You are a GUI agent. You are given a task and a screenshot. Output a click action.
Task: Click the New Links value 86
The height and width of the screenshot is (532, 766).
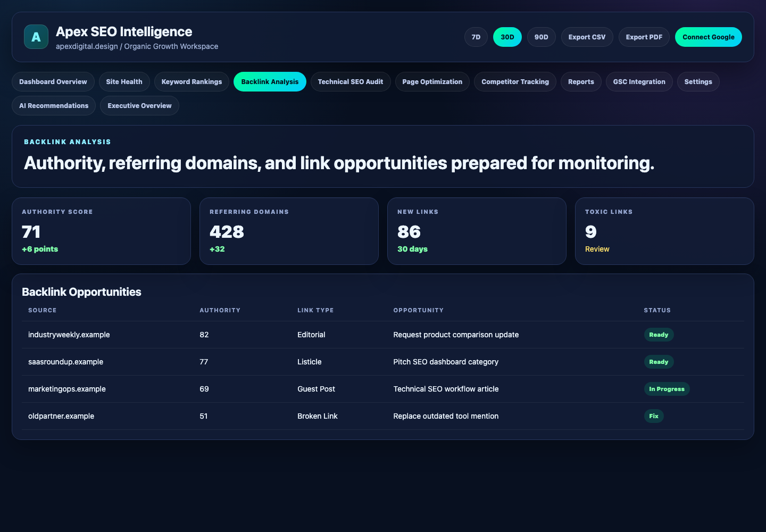coord(409,232)
